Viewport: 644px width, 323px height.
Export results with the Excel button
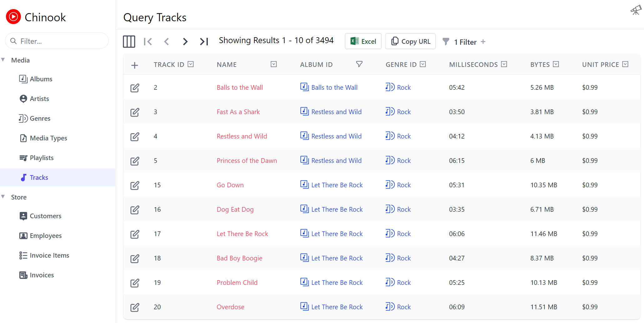pyautogui.click(x=363, y=41)
